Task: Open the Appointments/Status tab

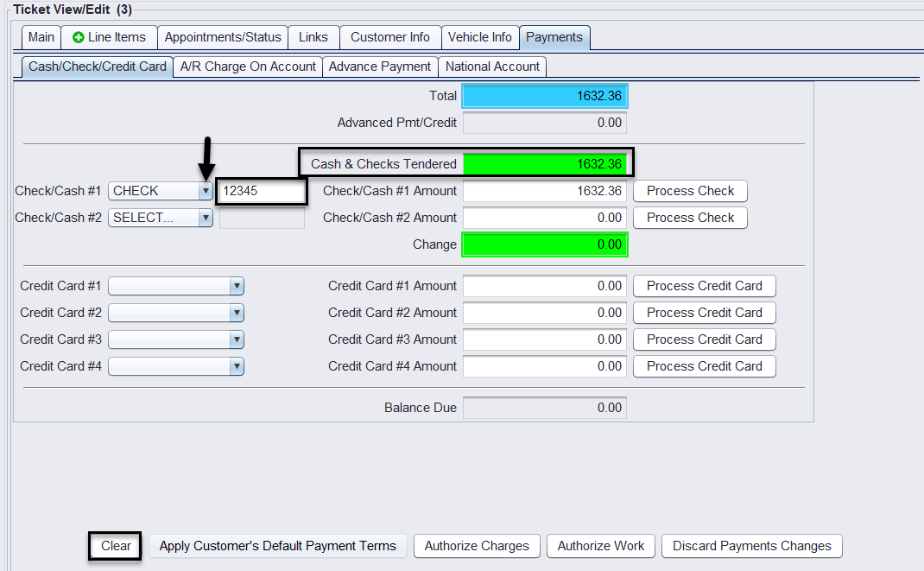Action: [223, 37]
